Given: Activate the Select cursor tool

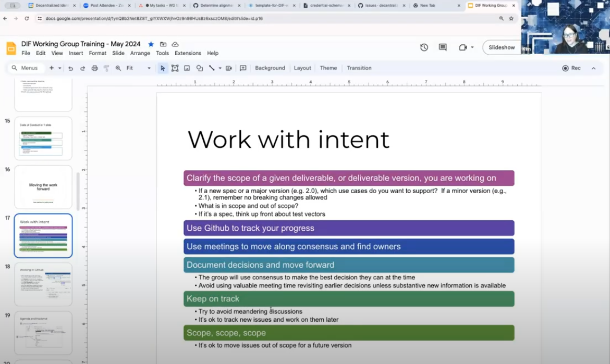Looking at the screenshot, I should point(163,68).
